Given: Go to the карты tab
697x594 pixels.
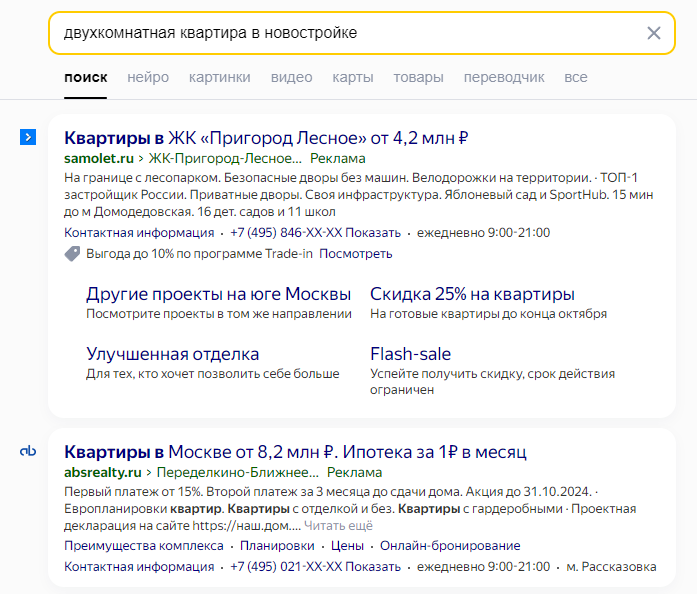Looking at the screenshot, I should [x=353, y=77].
